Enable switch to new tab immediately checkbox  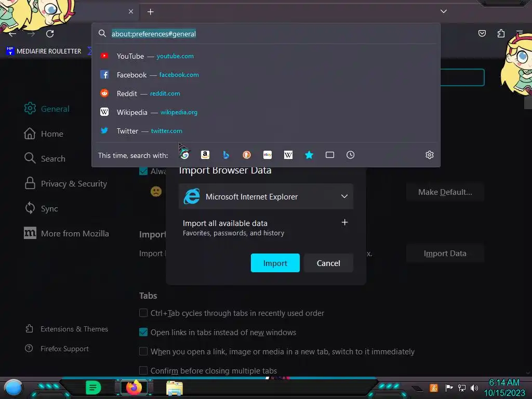pos(143,351)
